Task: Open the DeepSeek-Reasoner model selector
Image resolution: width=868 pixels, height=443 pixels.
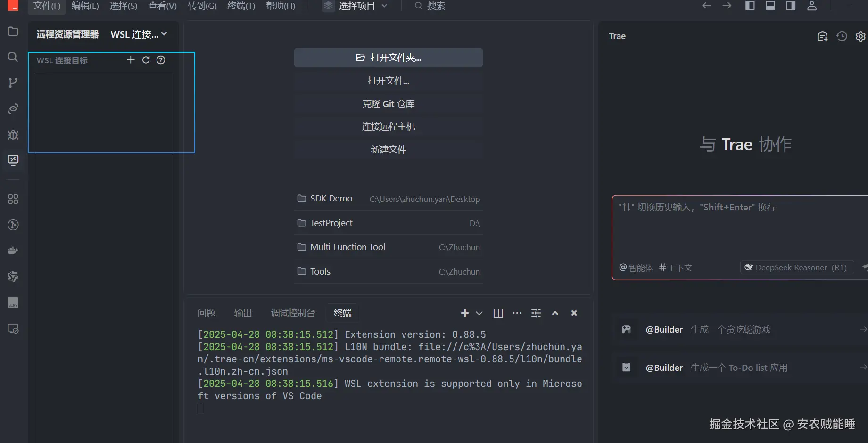Action: [x=796, y=267]
